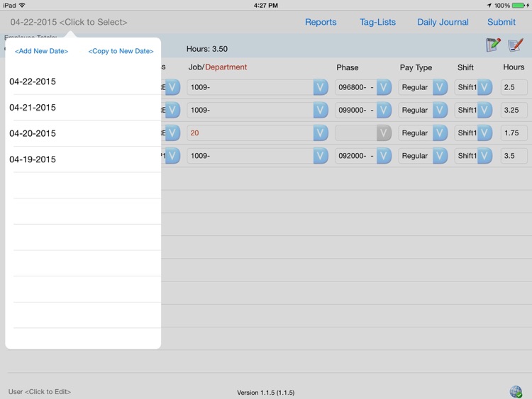The width and height of the screenshot is (532, 399).
Task: Open employee dropdown in the 096800- row
Action: click(172, 87)
